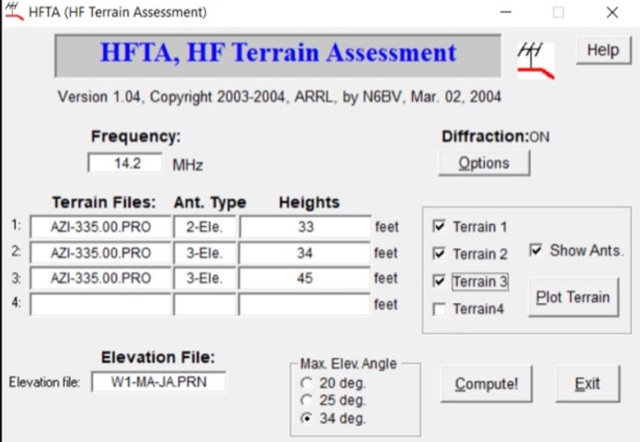The width and height of the screenshot is (640, 442).
Task: Click the row 1 antenna type 2-Ele. field
Action: coord(205,227)
